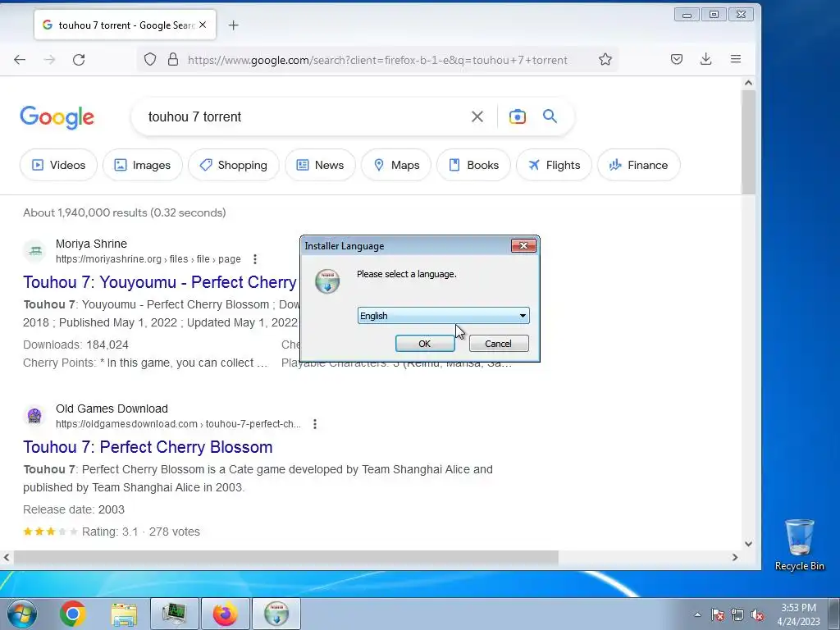
Task: Open the taskbar clock and date
Action: pos(798,614)
